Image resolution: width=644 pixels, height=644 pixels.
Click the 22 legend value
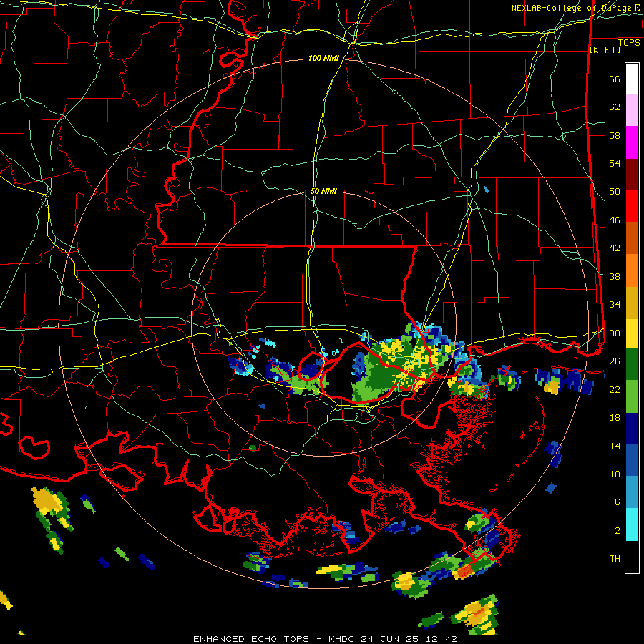coord(615,389)
